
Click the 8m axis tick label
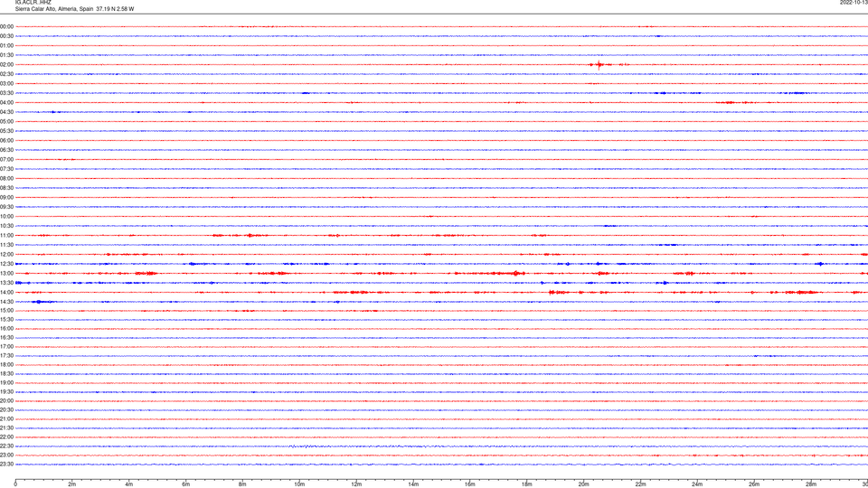click(x=242, y=484)
